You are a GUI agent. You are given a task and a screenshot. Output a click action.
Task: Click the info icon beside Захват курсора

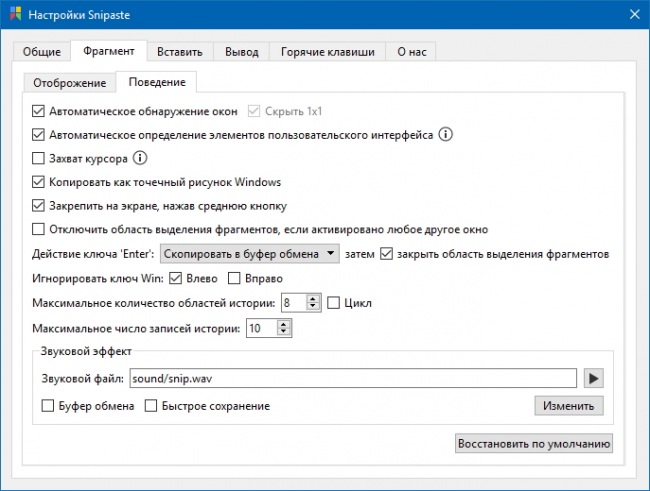coord(140,158)
